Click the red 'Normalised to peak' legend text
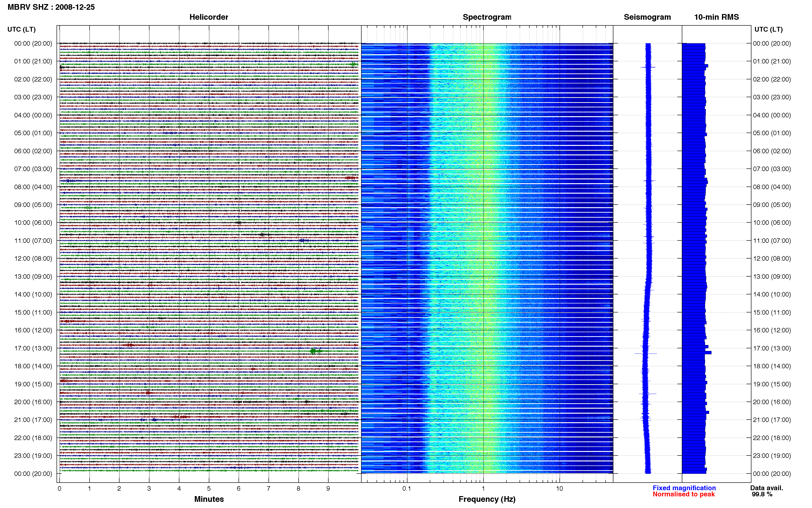The image size is (812, 508). tap(684, 494)
